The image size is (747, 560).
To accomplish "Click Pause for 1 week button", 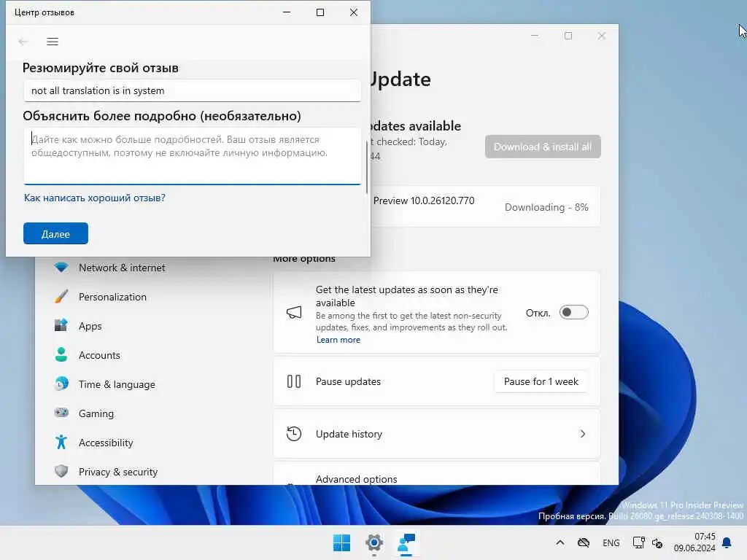I will (541, 381).
